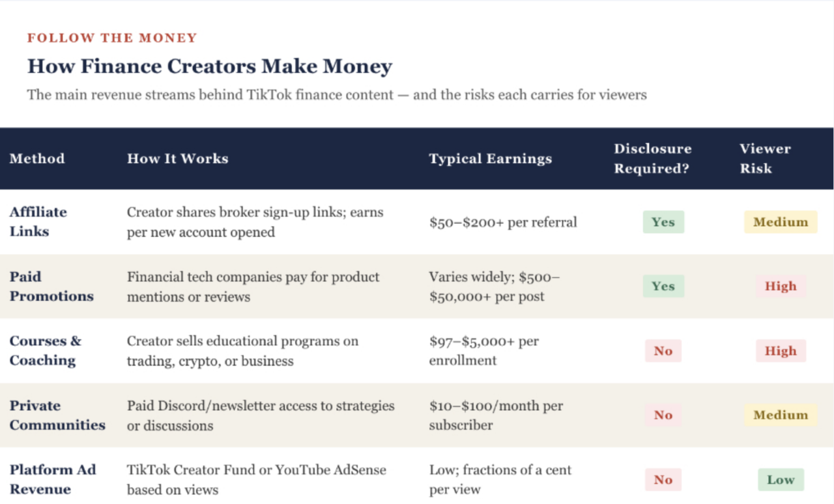Click the $50–$200+ per referral earnings cell

(x=503, y=222)
